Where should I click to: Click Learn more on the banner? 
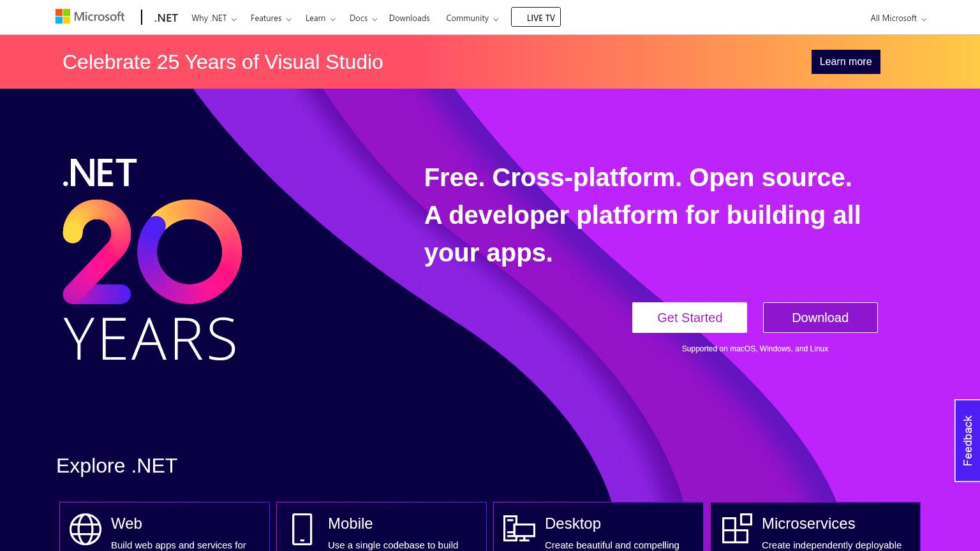845,62
